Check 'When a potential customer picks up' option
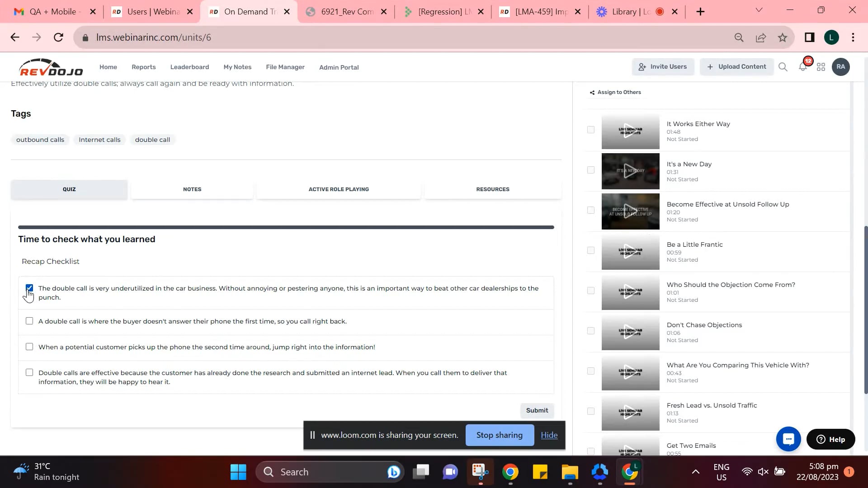The width and height of the screenshot is (868, 488). 29,347
